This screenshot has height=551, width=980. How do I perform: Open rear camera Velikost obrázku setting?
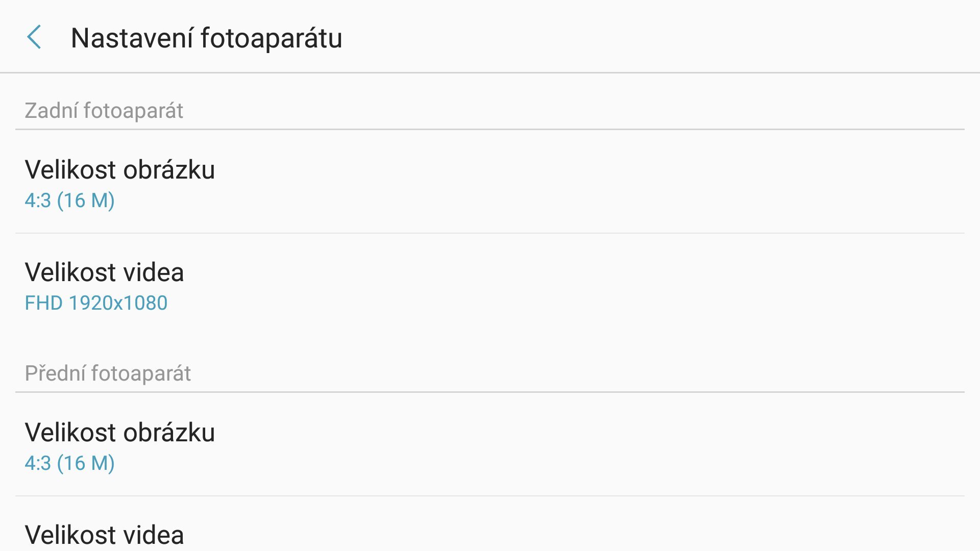tap(120, 169)
